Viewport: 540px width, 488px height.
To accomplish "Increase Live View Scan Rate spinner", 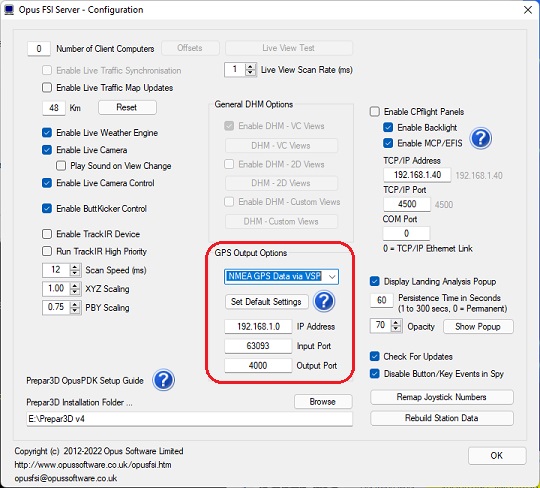I will click(x=250, y=66).
